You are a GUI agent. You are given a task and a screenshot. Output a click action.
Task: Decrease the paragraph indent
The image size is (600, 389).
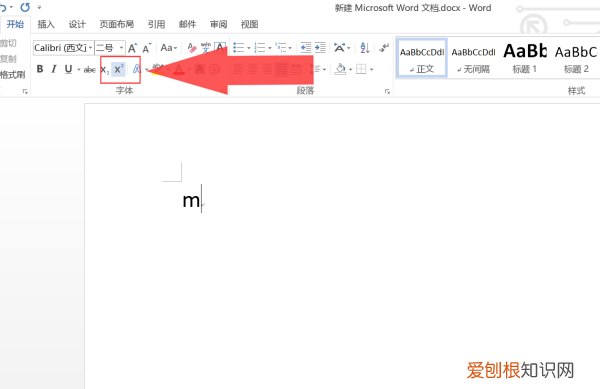pyautogui.click(x=306, y=48)
